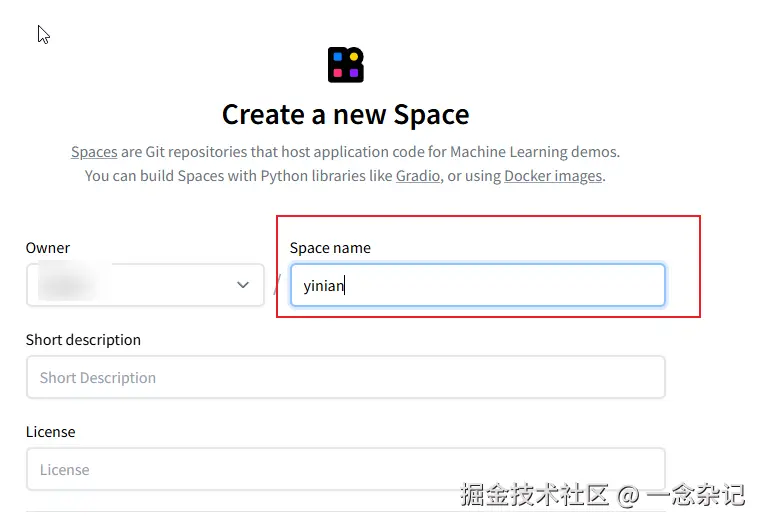Viewport: 763px width, 526px height.
Task: Click the Owner dropdown chevron arrow
Action: [x=243, y=285]
